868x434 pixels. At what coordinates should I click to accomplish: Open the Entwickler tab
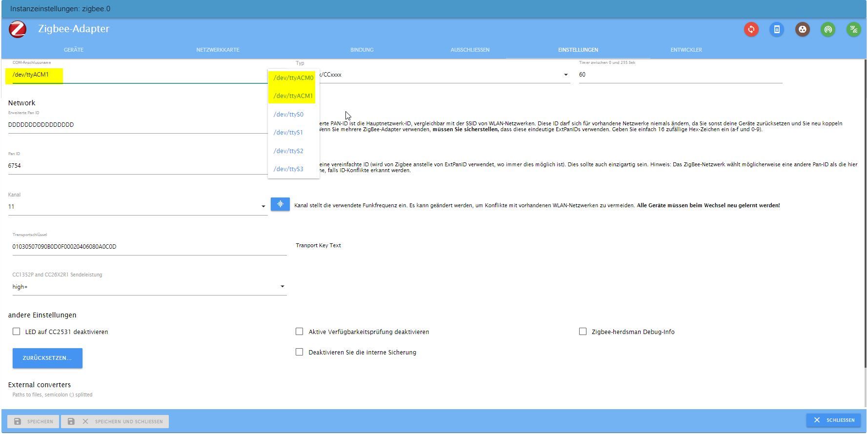686,50
